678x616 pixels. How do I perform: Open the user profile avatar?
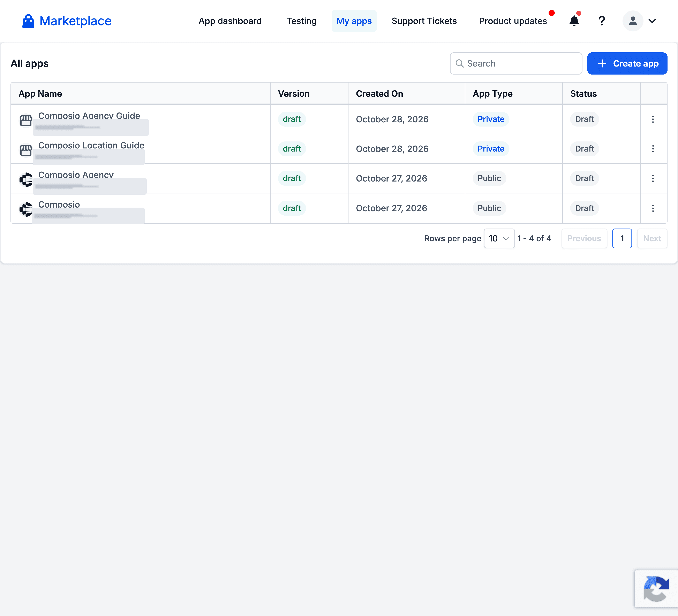(633, 21)
